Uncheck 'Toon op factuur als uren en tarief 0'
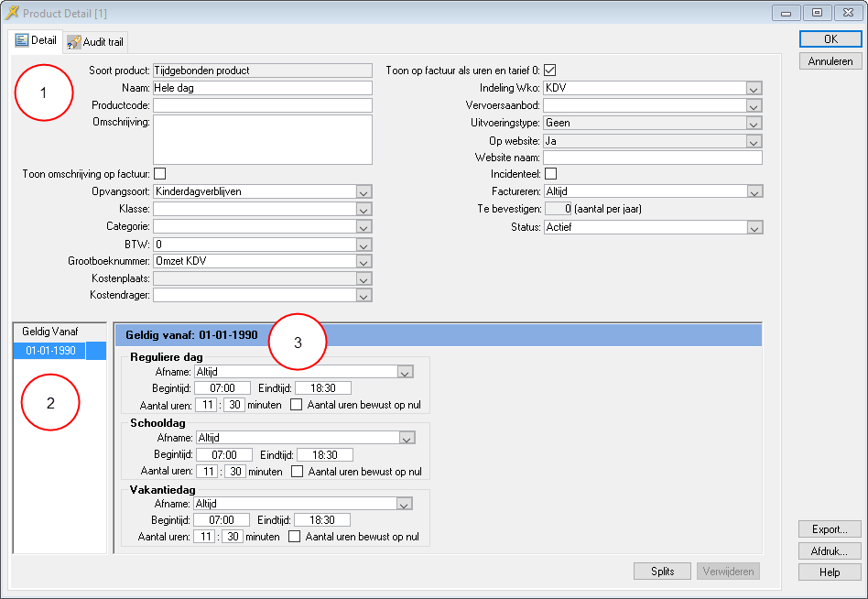Screen dimensions: 868x599 pyautogui.click(x=550, y=71)
